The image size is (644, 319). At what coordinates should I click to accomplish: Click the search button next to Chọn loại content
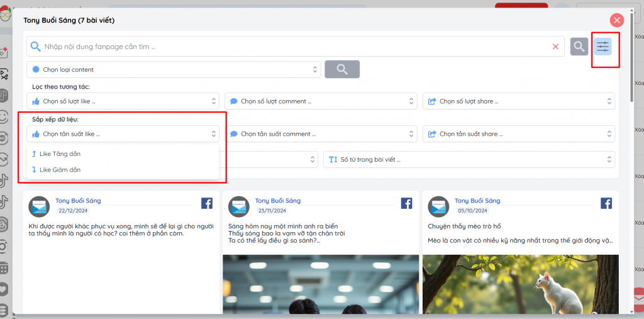[342, 69]
